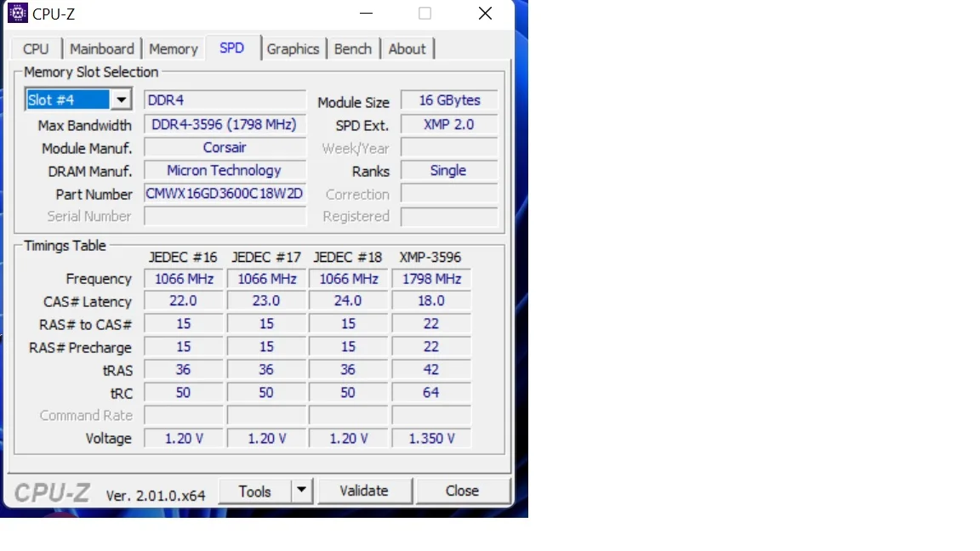Click Module Size value 16 GBytes
This screenshot has width=980, height=551.
449,100
